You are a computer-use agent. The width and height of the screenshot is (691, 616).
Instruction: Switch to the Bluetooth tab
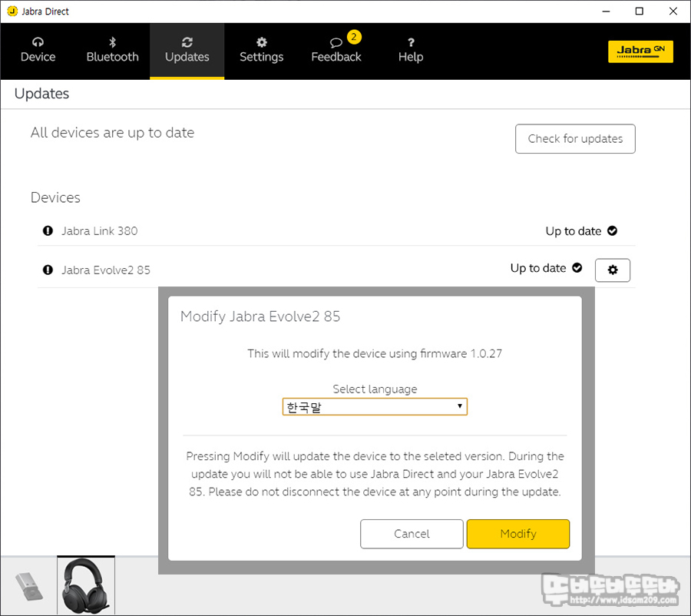[112, 51]
